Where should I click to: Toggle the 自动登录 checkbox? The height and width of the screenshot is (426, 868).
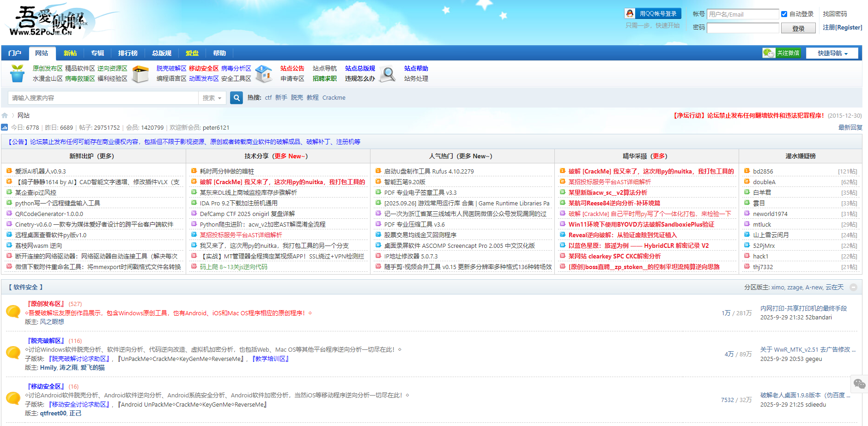click(784, 14)
